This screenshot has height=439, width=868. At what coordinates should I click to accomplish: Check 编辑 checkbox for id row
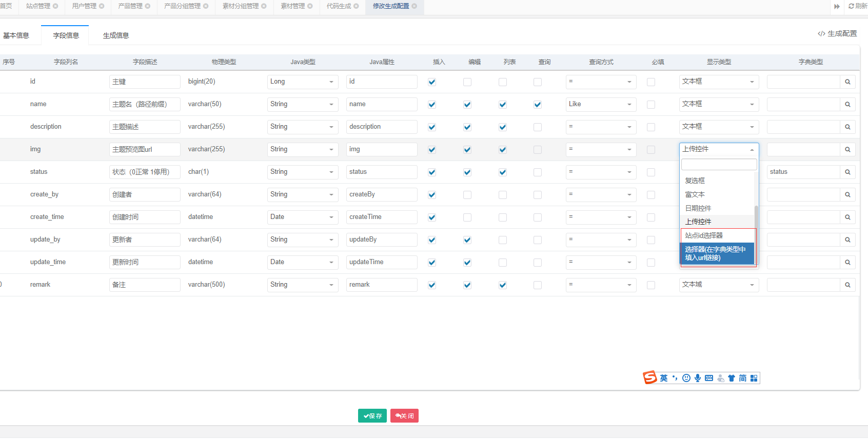(467, 82)
